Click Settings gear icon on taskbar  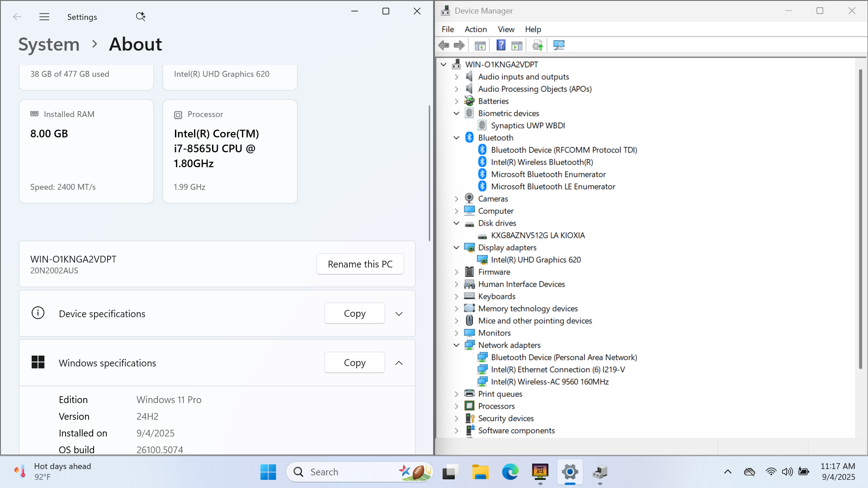pos(570,472)
